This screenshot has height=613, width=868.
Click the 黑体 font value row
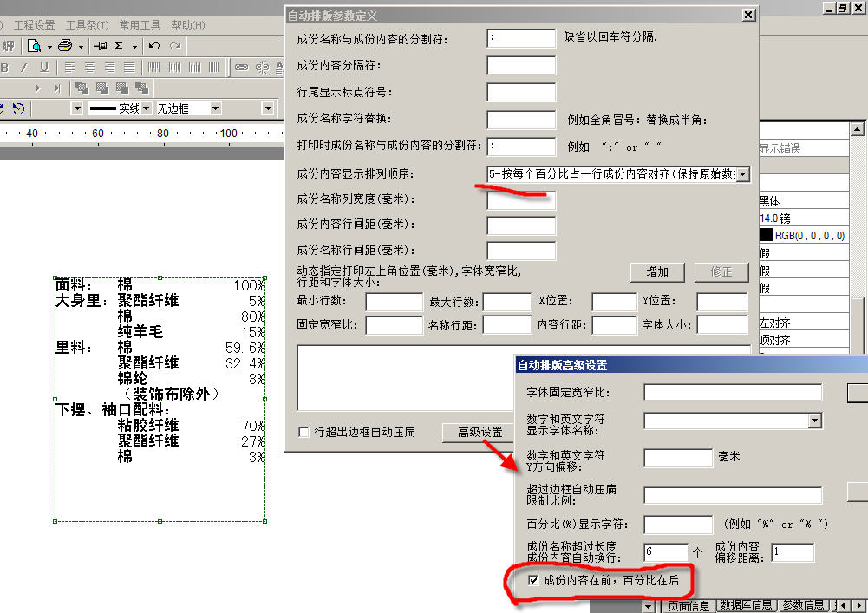pyautogui.click(x=804, y=200)
